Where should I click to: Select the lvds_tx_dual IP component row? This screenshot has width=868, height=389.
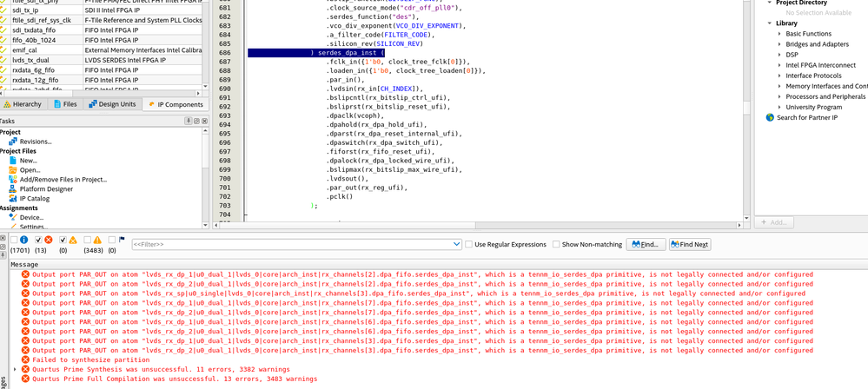pos(101,60)
